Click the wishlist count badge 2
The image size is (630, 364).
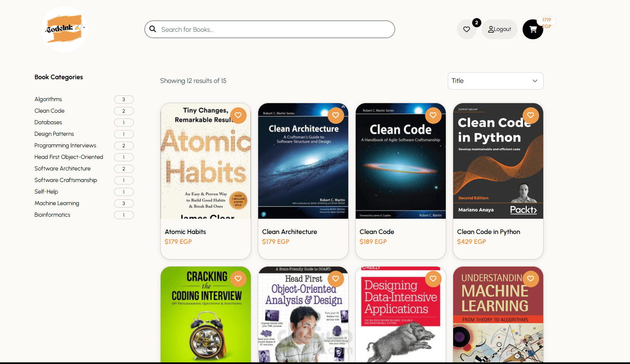[477, 23]
